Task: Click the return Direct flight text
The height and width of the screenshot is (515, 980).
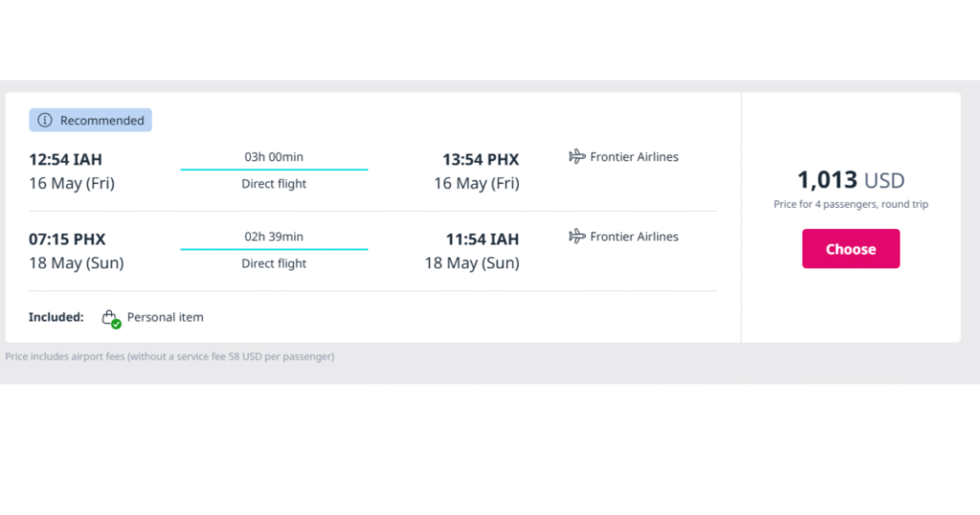Action: point(274,264)
